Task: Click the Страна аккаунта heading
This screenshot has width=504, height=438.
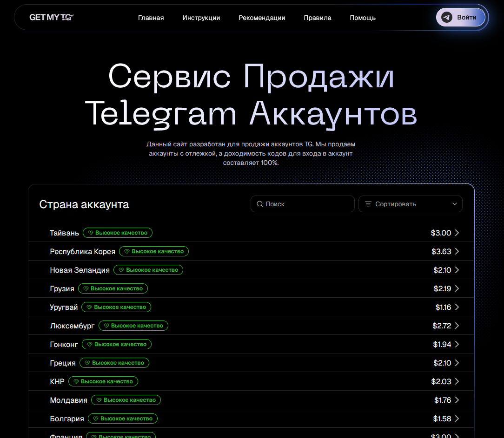Action: click(84, 204)
